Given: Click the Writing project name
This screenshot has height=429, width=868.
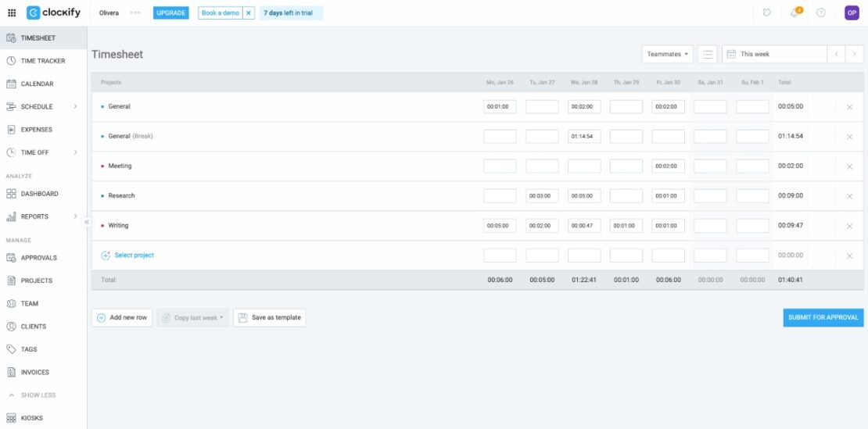Looking at the screenshot, I should pyautogui.click(x=118, y=226).
